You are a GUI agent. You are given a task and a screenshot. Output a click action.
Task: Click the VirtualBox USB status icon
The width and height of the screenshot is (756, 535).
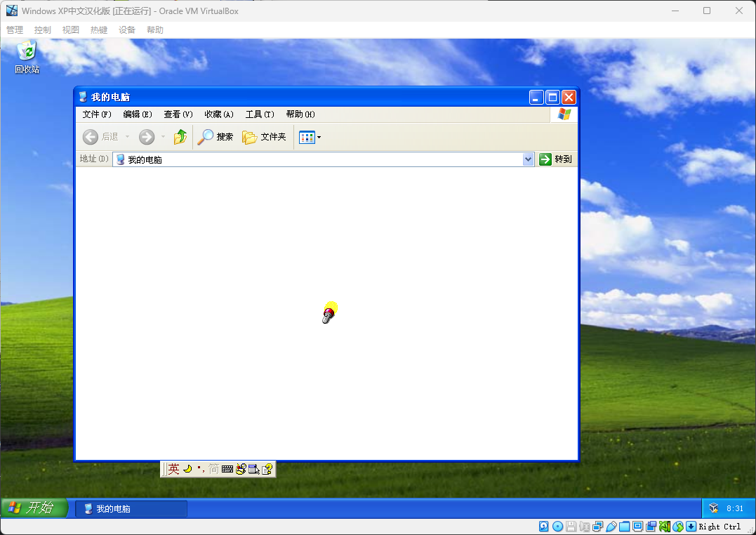611,527
